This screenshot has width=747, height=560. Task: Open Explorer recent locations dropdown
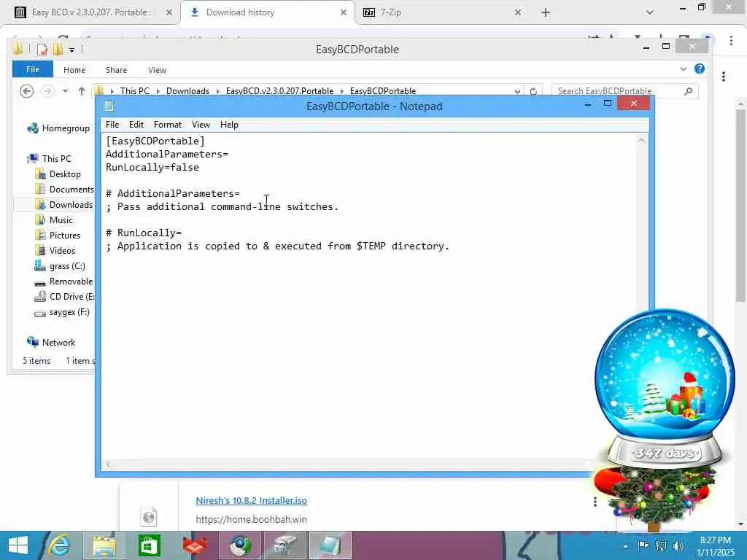point(65,91)
